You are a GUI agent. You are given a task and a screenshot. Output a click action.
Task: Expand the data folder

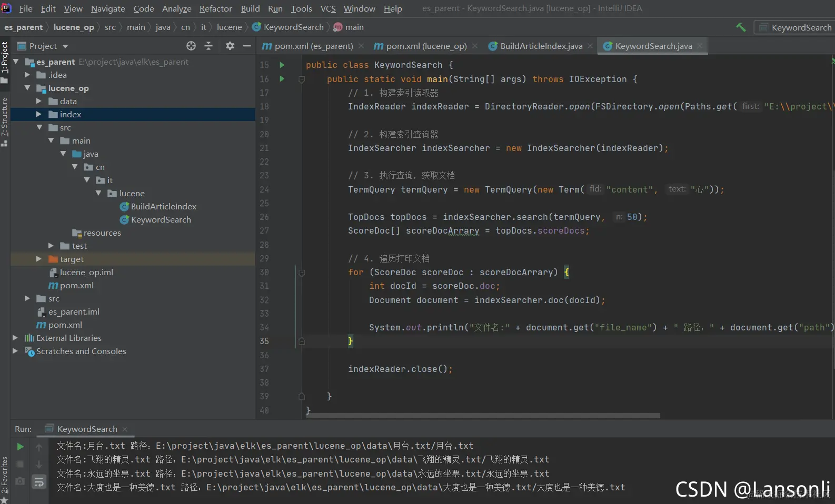point(39,101)
